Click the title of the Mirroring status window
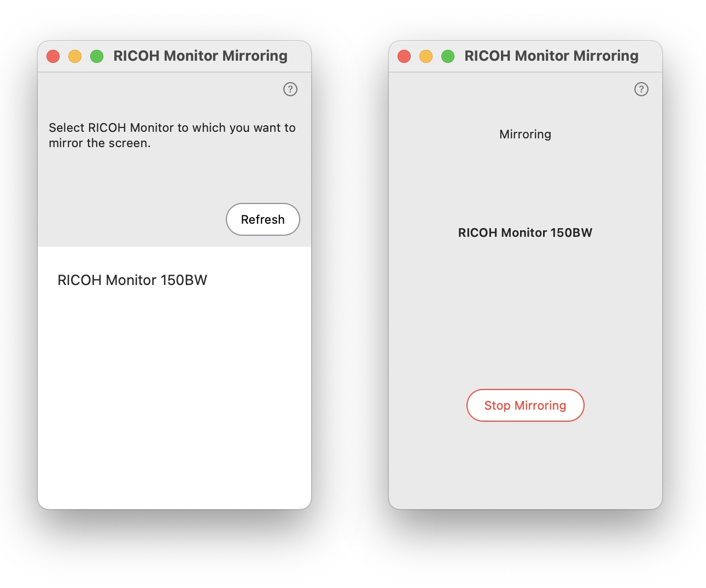Image resolution: width=706 pixels, height=588 pixels. [x=552, y=56]
